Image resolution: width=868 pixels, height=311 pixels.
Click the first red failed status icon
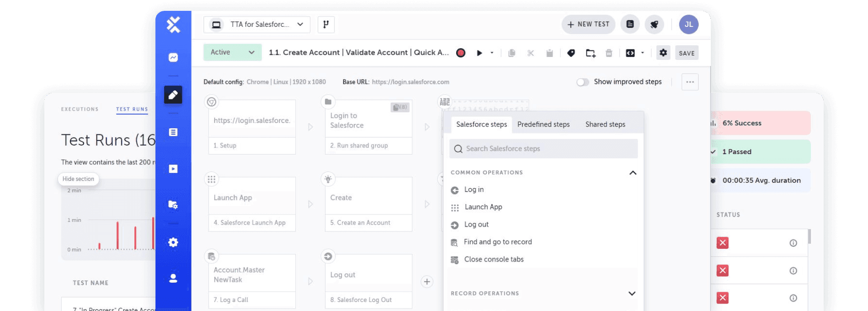722,243
